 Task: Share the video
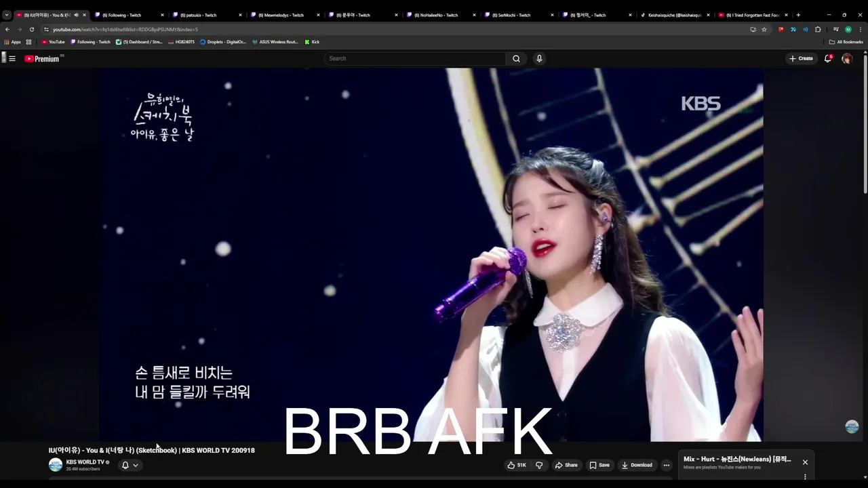click(x=566, y=465)
